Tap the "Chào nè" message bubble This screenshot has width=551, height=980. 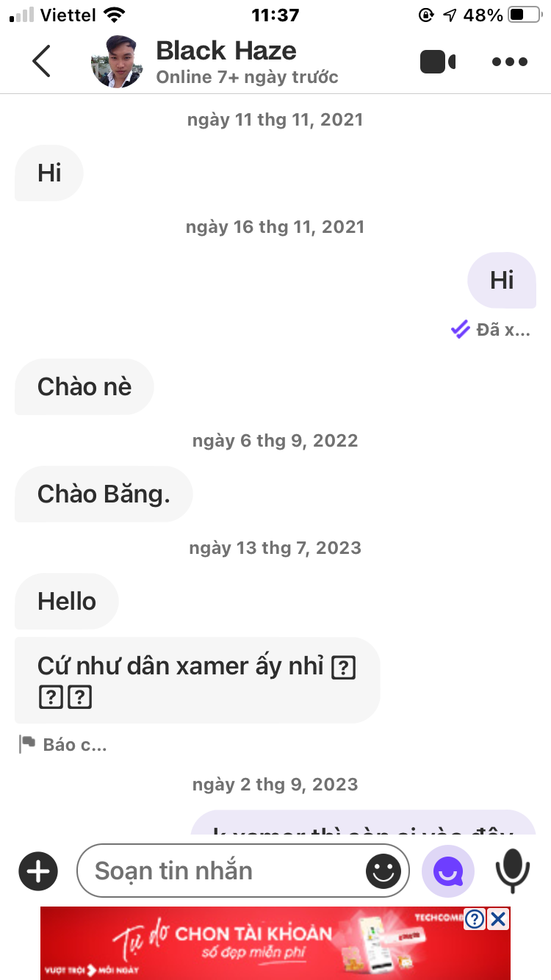pos(84,386)
